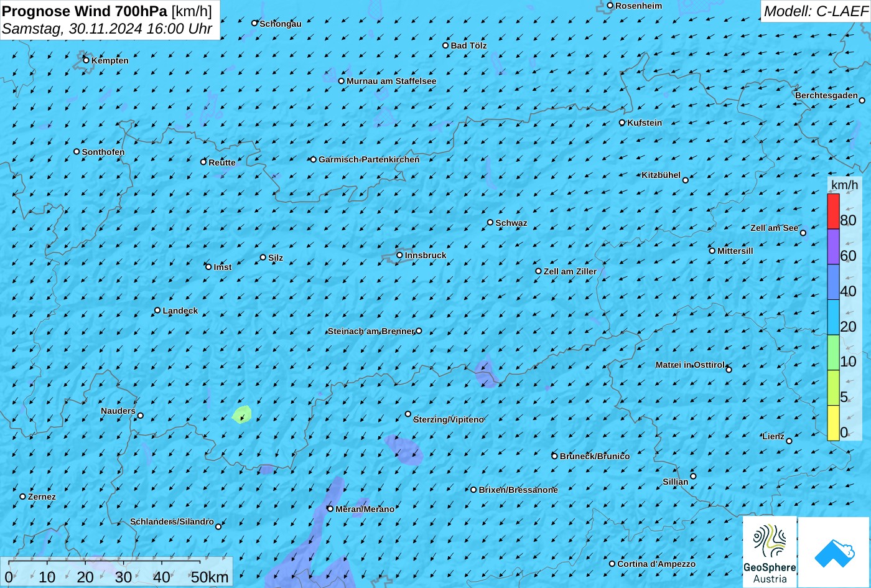
Task: Select the purple 60 km/h legend color
Action: (833, 247)
